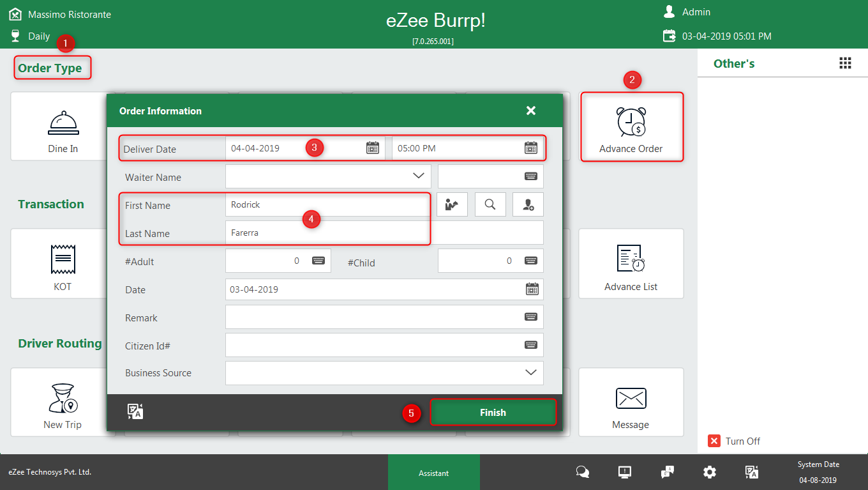The width and height of the screenshot is (868, 490).
Task: Open the Deliver Date calendar picker
Action: coord(373,148)
